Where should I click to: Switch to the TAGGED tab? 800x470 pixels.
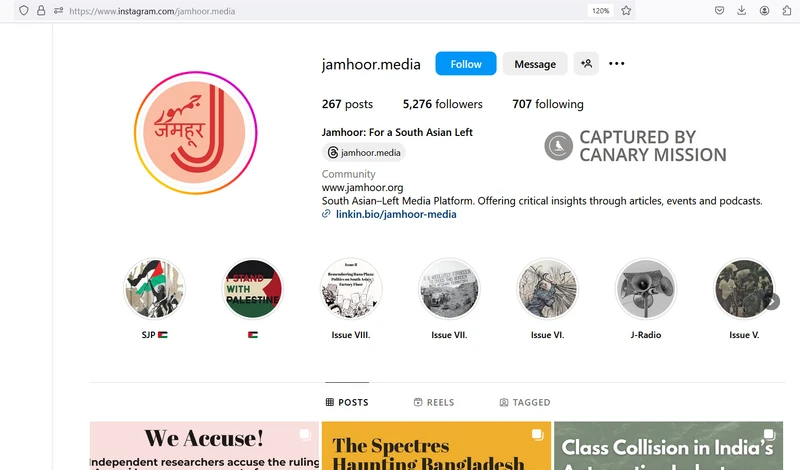pos(525,402)
